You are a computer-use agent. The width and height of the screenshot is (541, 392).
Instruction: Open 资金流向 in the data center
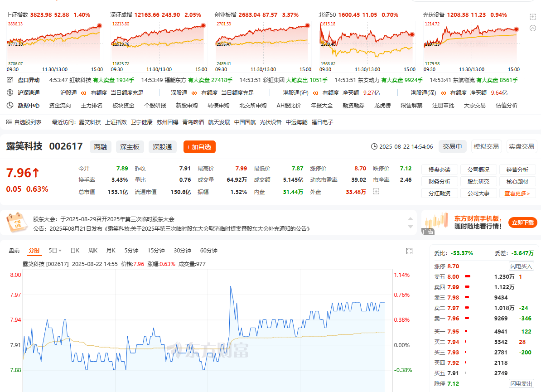coord(60,106)
